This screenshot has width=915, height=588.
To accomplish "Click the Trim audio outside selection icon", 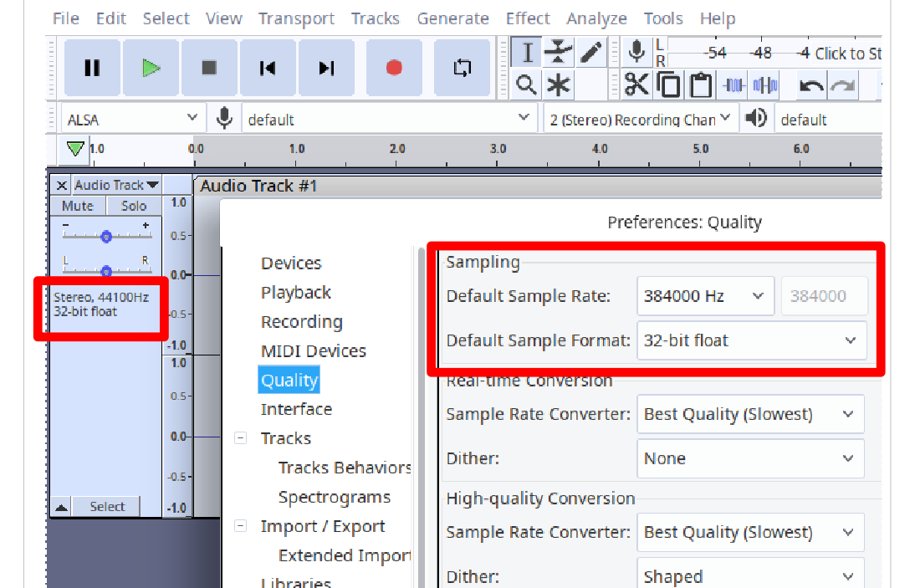I will tap(734, 85).
